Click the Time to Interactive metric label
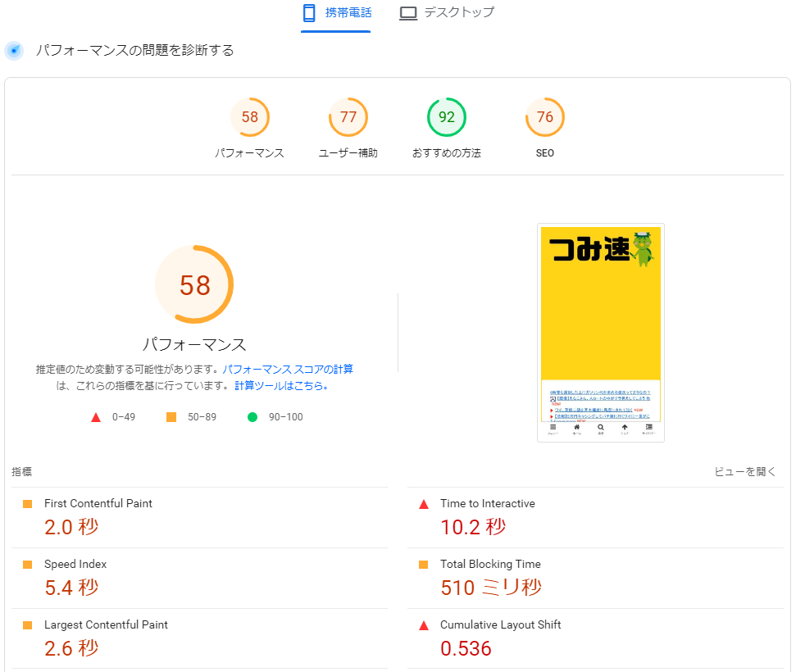This screenshot has height=672, width=796. coord(487,503)
